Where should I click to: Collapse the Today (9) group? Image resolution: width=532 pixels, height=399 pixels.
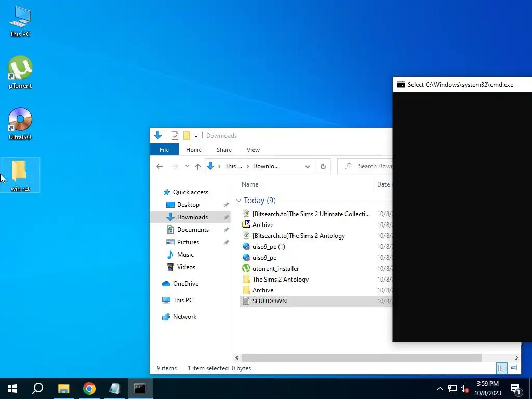[x=238, y=201]
